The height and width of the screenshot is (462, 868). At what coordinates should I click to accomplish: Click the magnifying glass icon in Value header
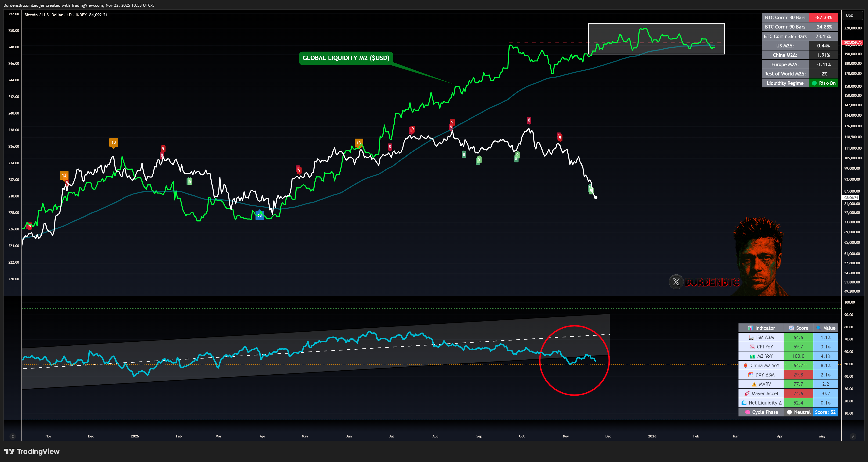[818, 328]
